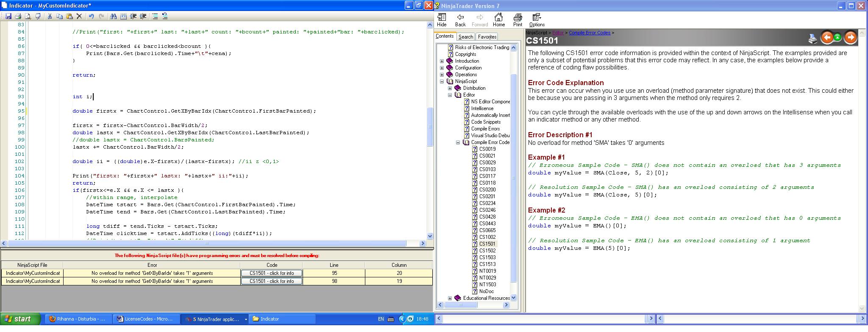Screen dimensions: 868x332
Task: Switch to the Search tab
Action: (x=465, y=37)
